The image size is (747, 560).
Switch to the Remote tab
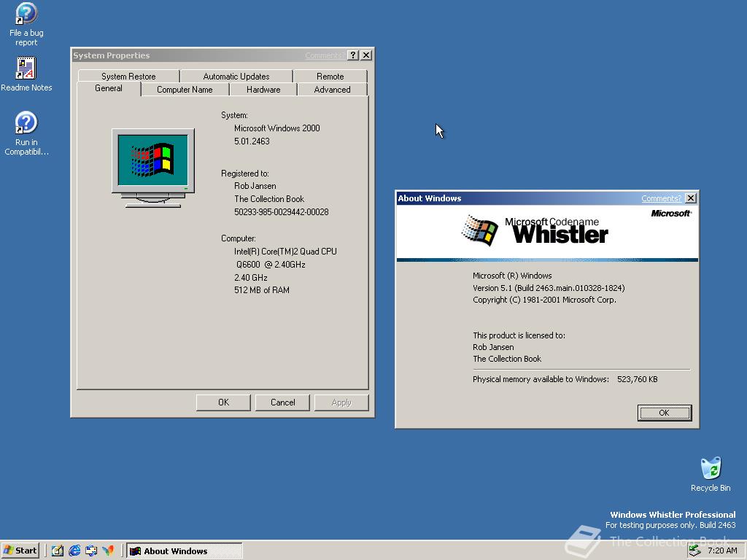tap(330, 76)
